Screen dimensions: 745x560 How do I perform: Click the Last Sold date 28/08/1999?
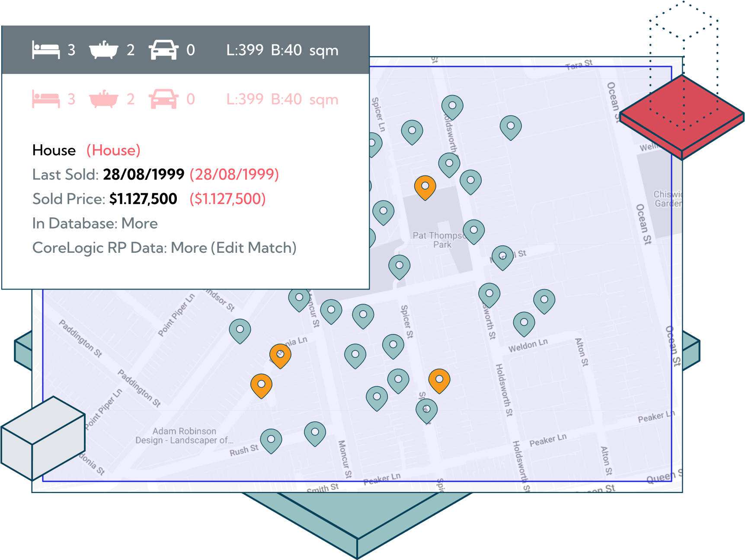point(143,174)
